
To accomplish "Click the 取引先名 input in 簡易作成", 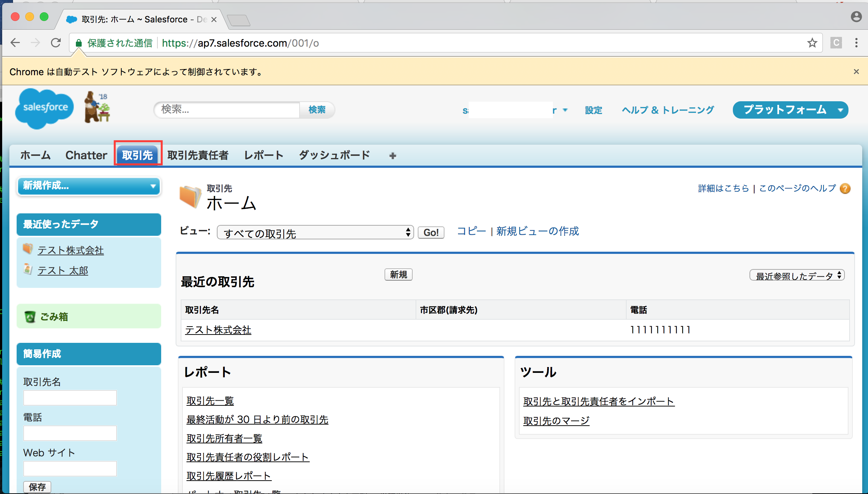I will (x=70, y=398).
